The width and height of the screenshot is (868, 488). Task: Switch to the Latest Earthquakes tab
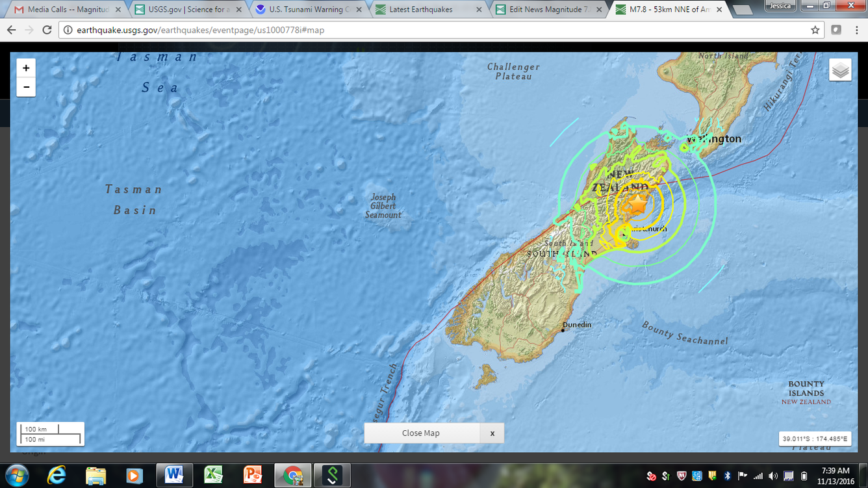[428, 10]
